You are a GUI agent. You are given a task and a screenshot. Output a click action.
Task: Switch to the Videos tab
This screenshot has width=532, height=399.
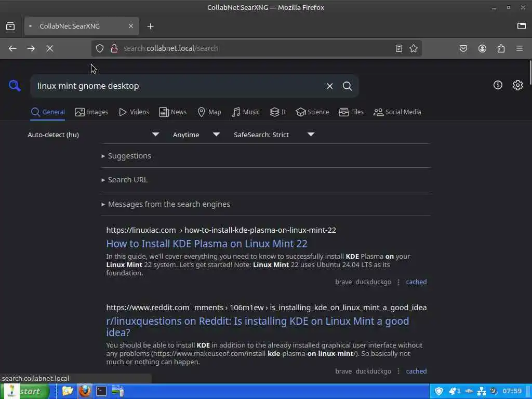(134, 112)
